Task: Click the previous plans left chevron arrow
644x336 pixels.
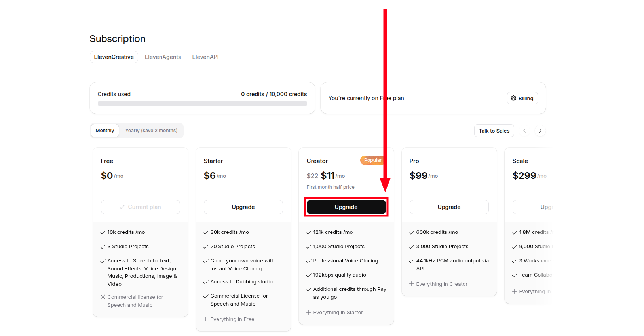Action: click(524, 131)
